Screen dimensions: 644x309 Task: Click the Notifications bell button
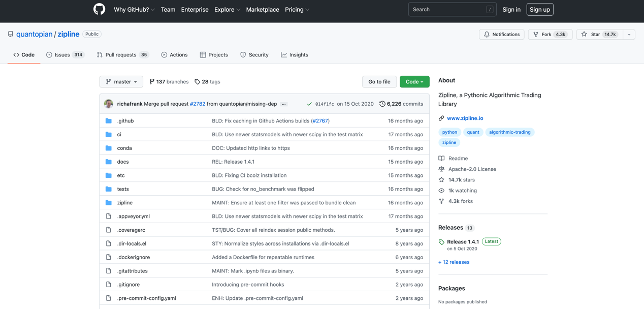coord(501,35)
